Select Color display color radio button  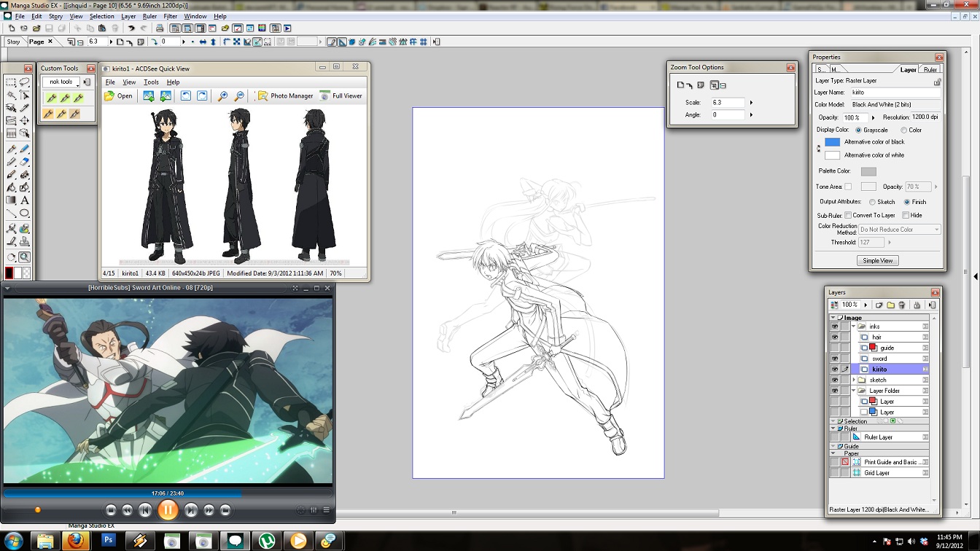pos(903,130)
